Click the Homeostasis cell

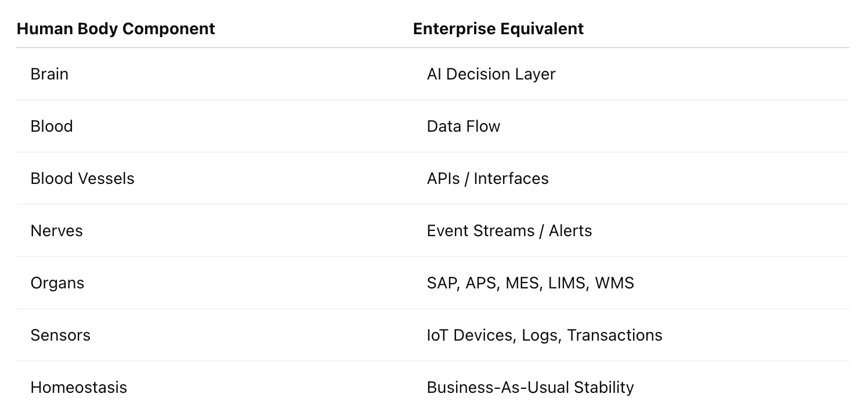[x=78, y=388]
